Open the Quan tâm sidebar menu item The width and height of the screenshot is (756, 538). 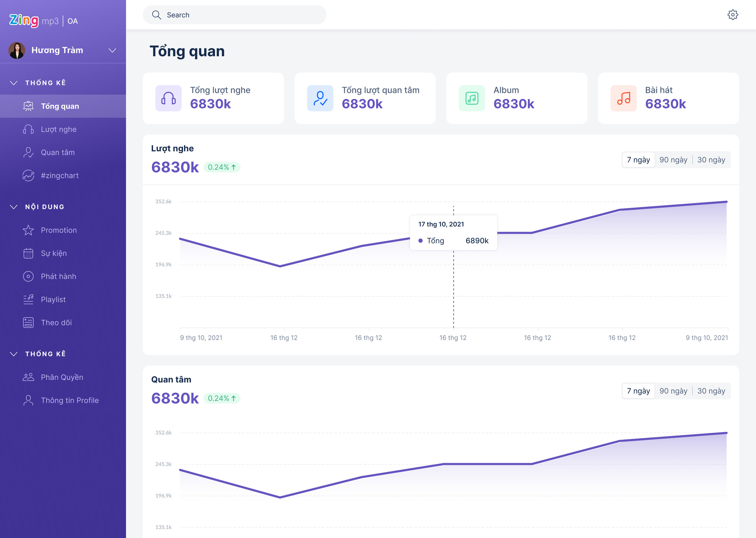[x=57, y=153]
